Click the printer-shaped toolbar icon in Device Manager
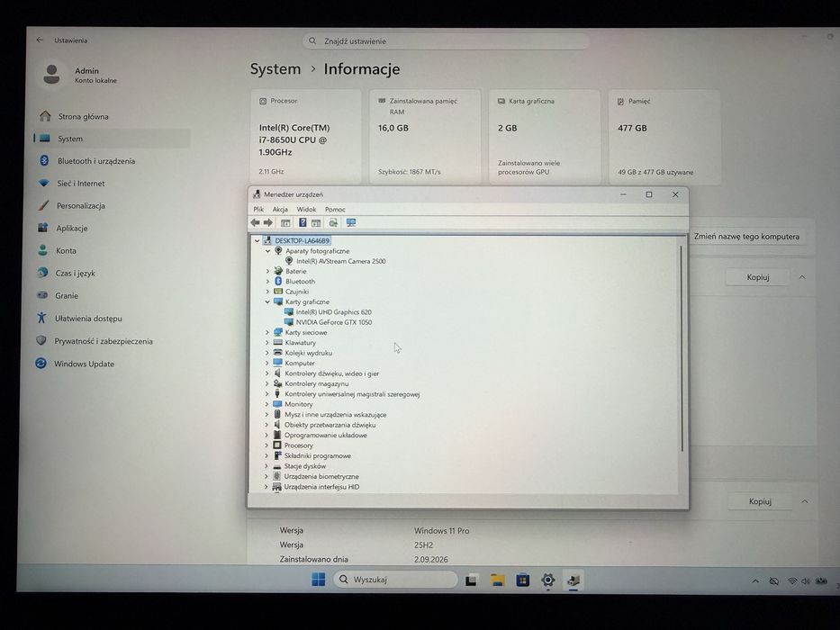The image size is (840, 630). (x=333, y=223)
